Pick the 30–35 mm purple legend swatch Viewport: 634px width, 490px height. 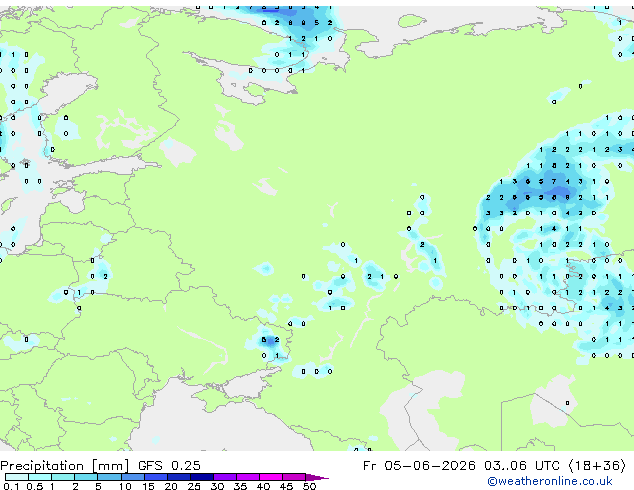[225, 477]
